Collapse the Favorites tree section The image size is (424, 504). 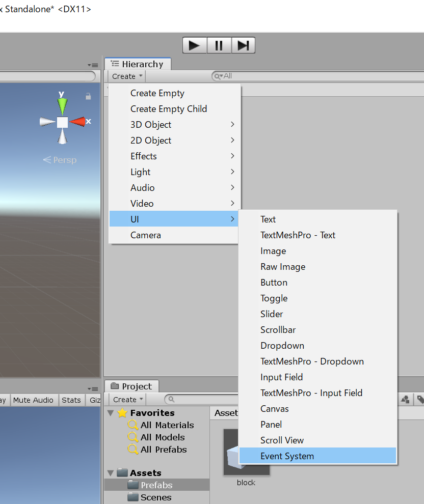111,413
